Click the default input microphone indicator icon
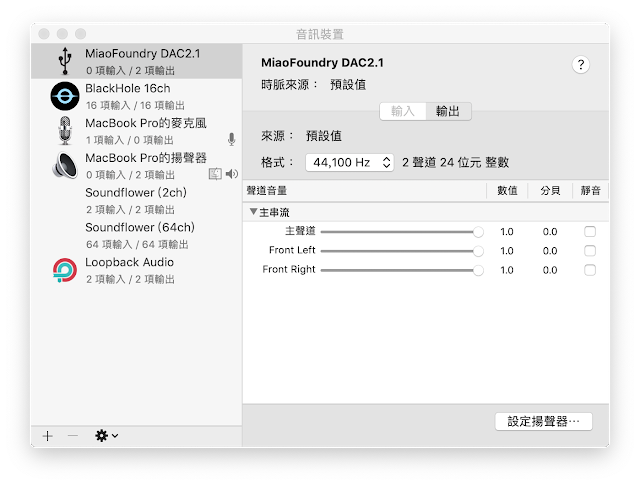 point(231,140)
